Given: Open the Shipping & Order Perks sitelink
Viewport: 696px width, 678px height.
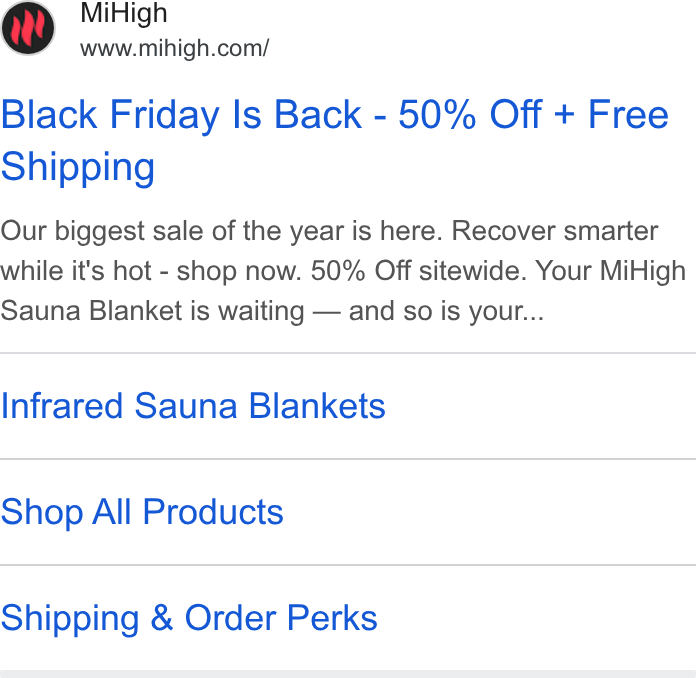Looking at the screenshot, I should click(189, 618).
